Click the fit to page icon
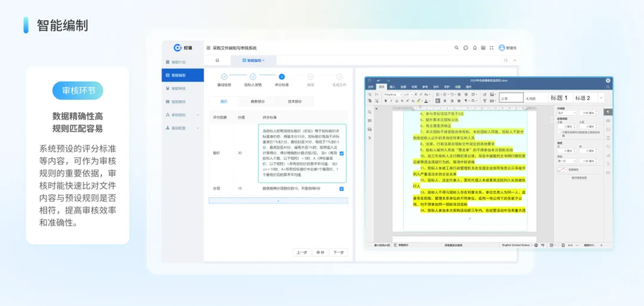644x306 pixels. (x=563, y=245)
